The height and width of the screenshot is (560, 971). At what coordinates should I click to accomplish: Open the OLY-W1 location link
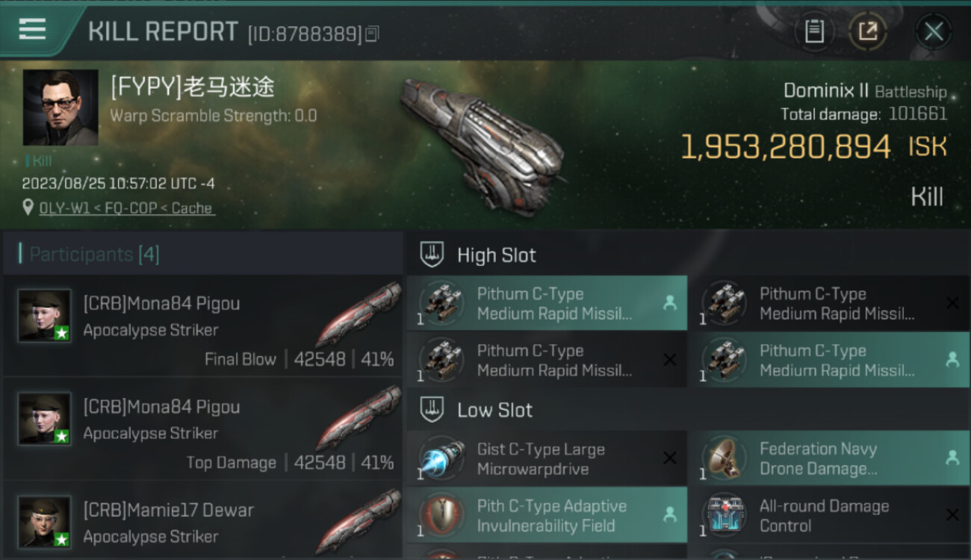(x=127, y=208)
